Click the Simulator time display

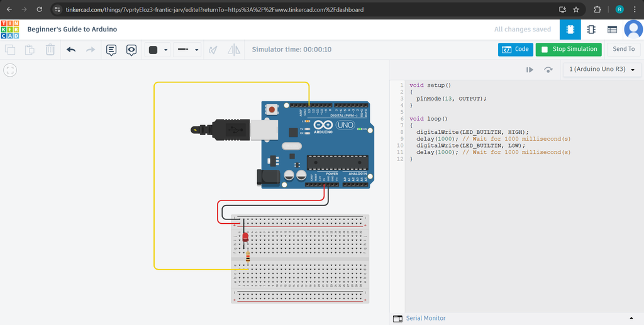coord(292,50)
